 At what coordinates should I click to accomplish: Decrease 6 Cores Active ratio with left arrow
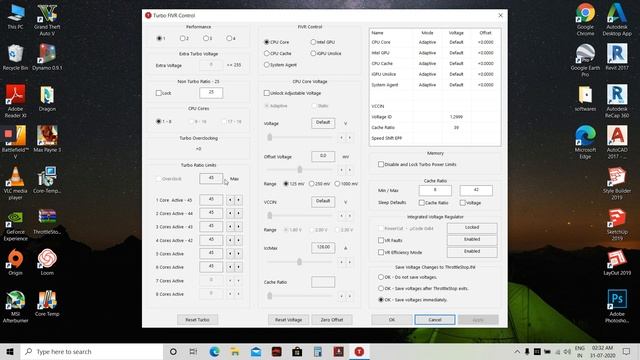230,267
